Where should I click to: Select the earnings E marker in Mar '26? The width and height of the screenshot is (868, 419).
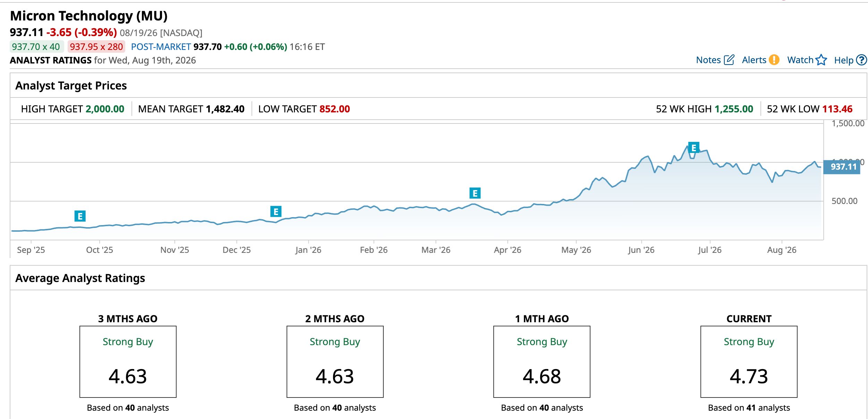(x=475, y=193)
